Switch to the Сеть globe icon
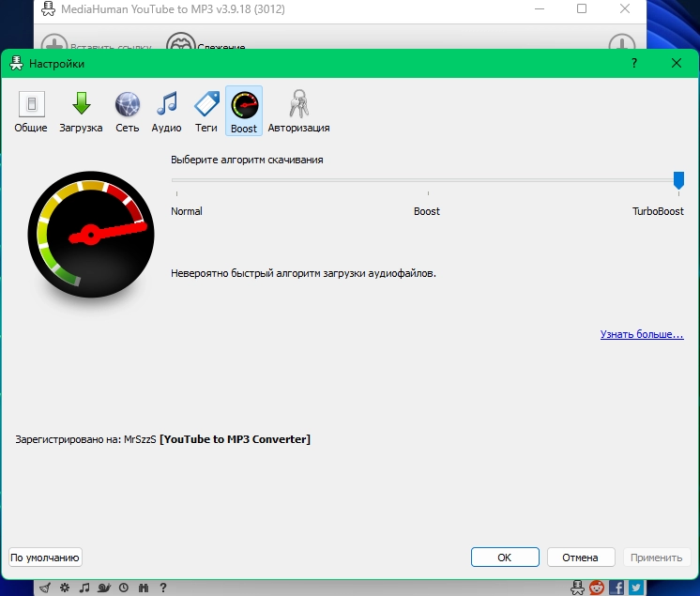Viewport: 700px width, 596px height. point(127,111)
